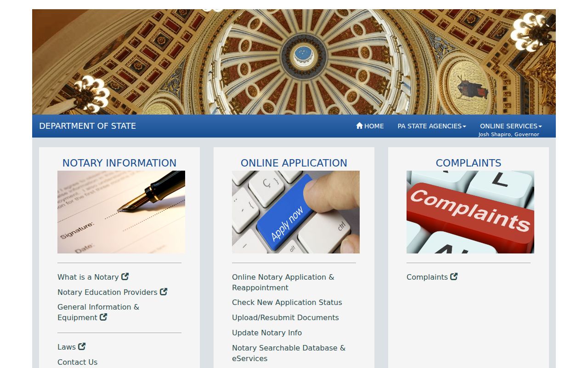This screenshot has width=588, height=368.
Task: Expand the PA State Agencies dropdown
Action: [x=432, y=126]
